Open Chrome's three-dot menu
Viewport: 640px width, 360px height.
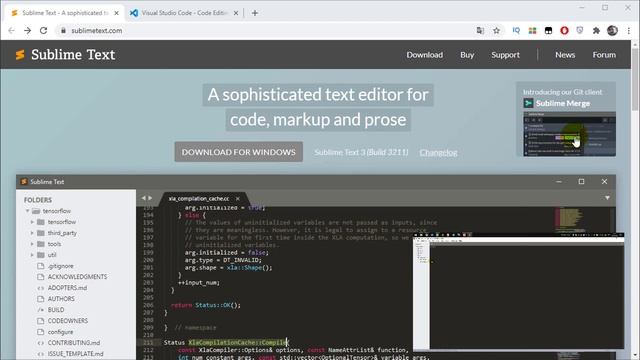click(x=629, y=31)
